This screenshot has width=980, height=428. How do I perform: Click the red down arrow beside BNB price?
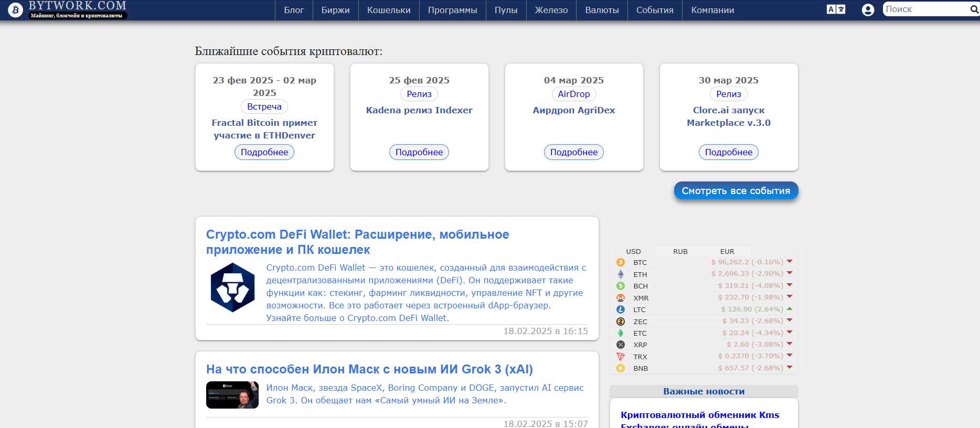point(790,367)
